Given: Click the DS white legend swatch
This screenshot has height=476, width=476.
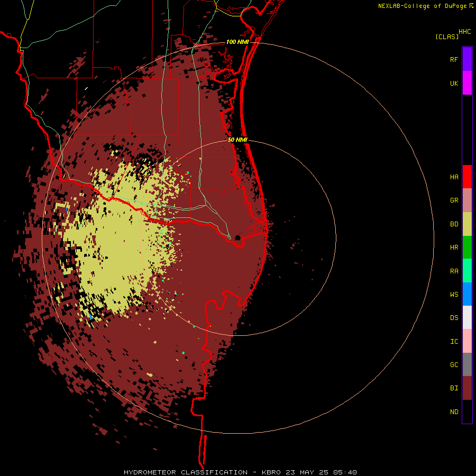Looking at the screenshot, I should pos(467,317).
